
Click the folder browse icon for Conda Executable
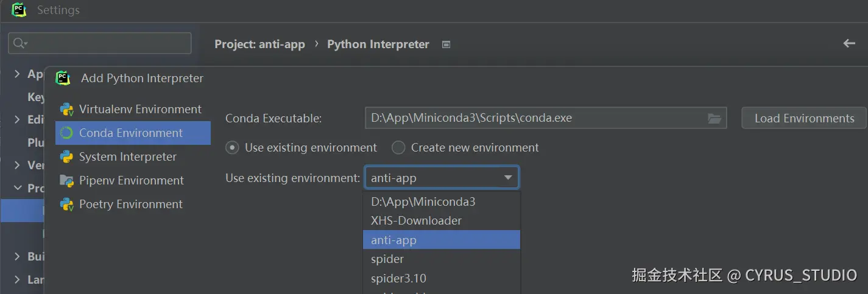pos(715,119)
